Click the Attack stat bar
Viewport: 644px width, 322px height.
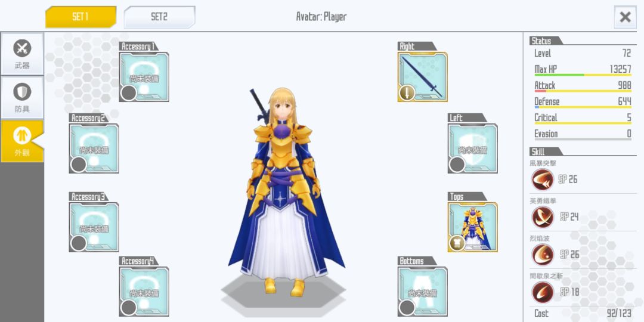[x=583, y=91]
